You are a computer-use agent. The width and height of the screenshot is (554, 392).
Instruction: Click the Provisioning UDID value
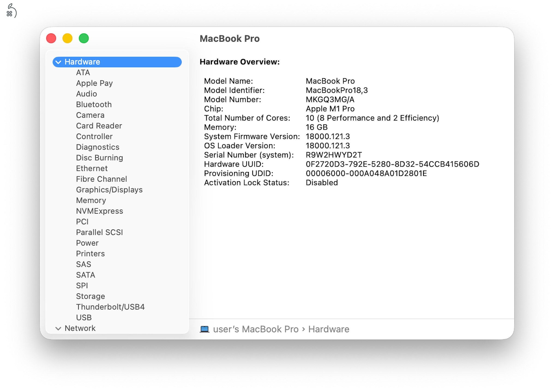366,173
